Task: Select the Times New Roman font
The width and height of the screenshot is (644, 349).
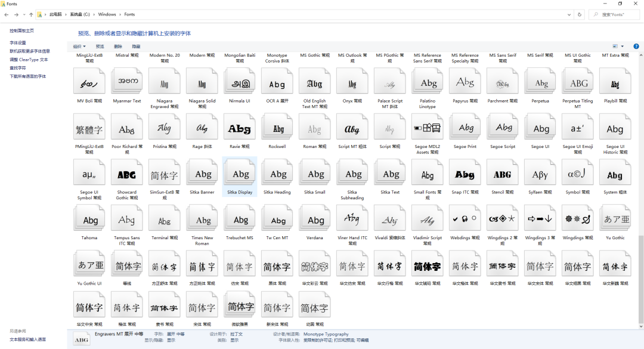Action: [202, 219]
